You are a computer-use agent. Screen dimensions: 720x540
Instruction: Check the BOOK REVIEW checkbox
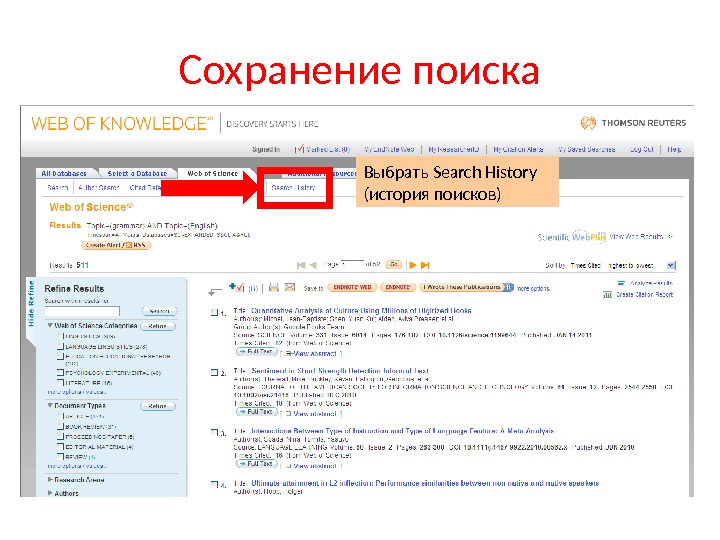coord(60,426)
